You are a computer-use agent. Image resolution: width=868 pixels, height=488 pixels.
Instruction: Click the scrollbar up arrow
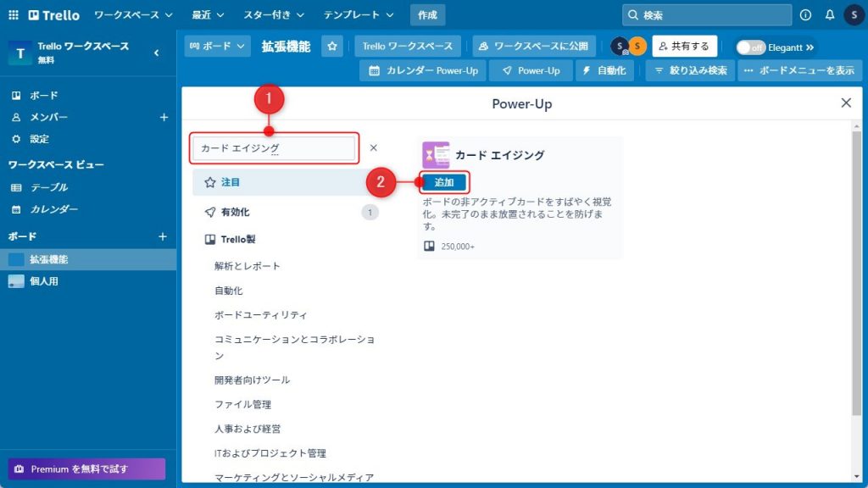pyautogui.click(x=856, y=126)
